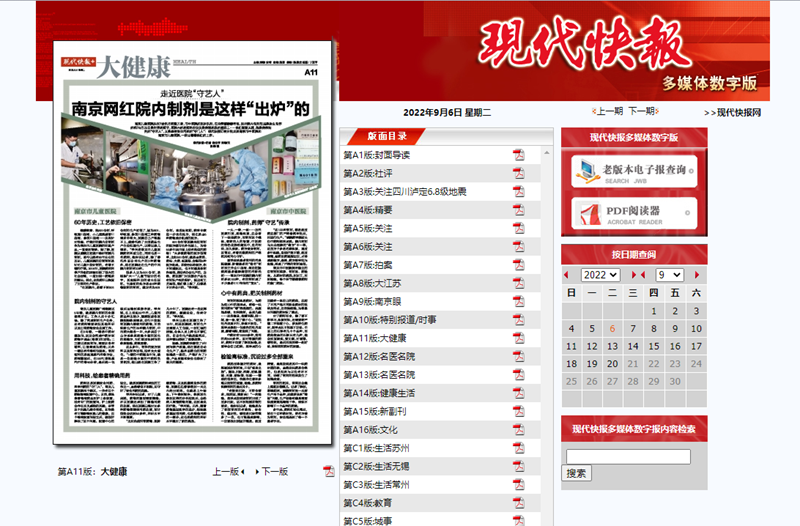Screen dimensions: 800x526
Task: Open 第A1版:封面导读 page
Action: pyautogui.click(x=377, y=155)
